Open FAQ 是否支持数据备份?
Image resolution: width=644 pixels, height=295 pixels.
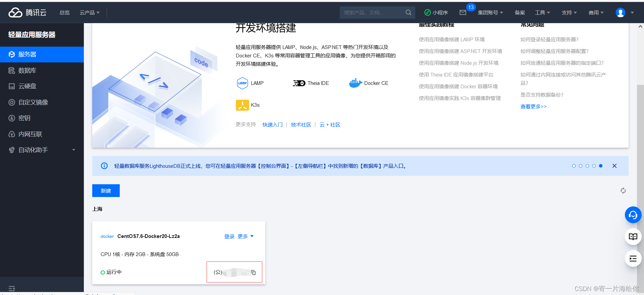pyautogui.click(x=542, y=95)
